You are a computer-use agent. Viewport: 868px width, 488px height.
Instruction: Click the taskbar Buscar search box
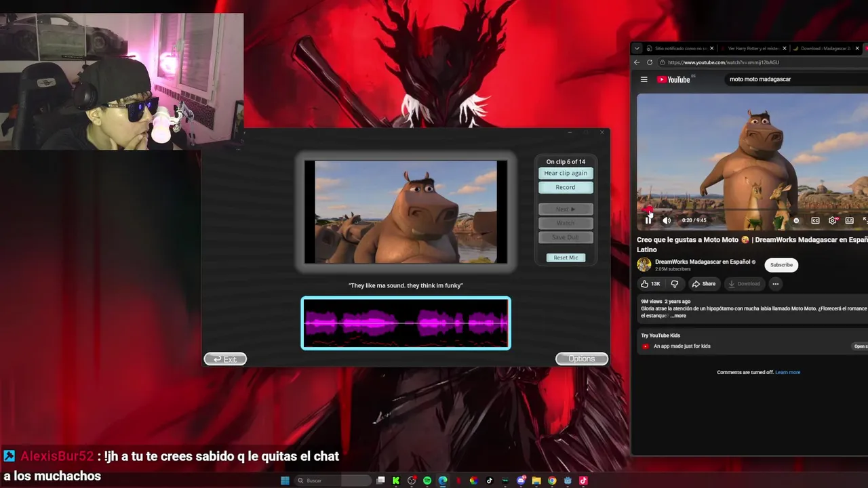[x=332, y=481]
